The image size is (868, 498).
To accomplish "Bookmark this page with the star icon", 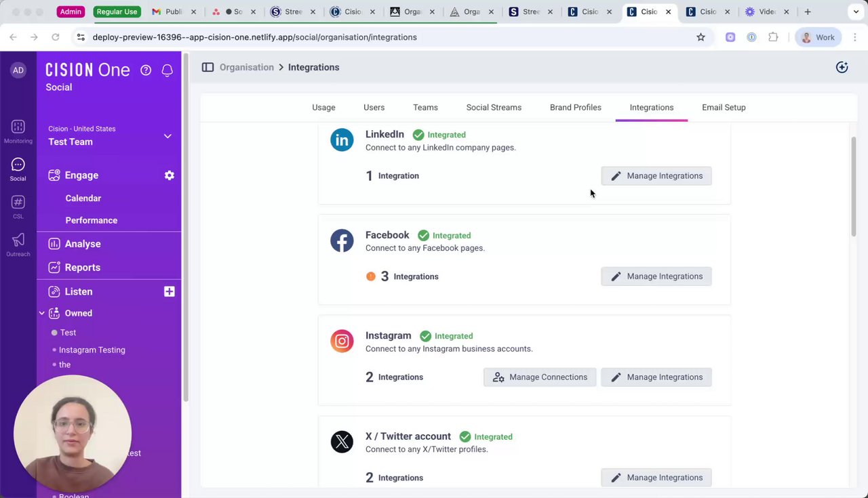I will click(701, 37).
